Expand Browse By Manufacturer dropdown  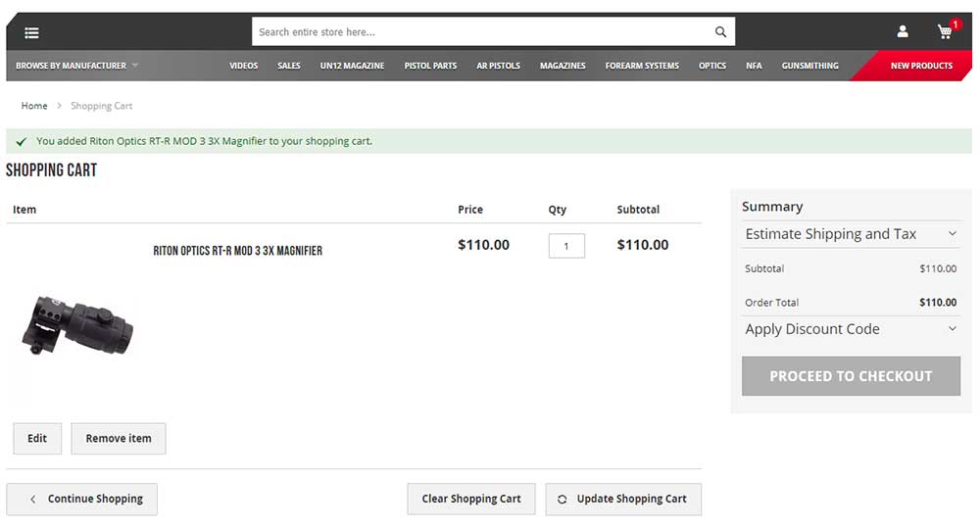76,66
